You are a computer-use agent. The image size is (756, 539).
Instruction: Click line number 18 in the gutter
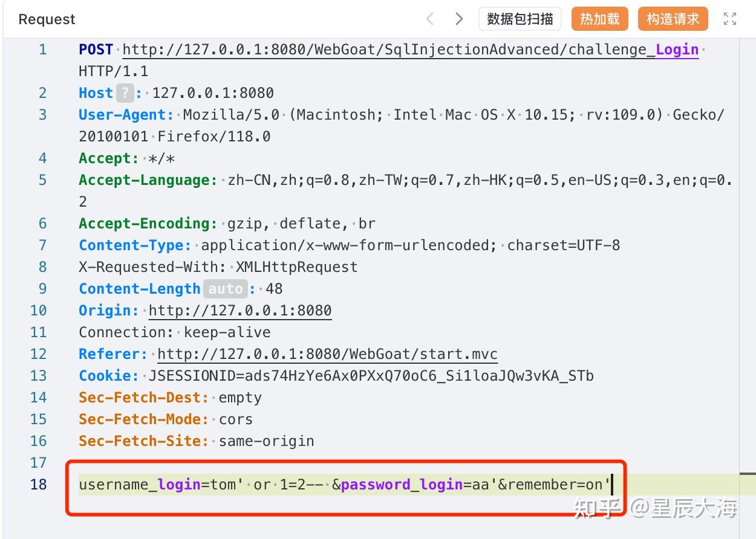point(39,485)
